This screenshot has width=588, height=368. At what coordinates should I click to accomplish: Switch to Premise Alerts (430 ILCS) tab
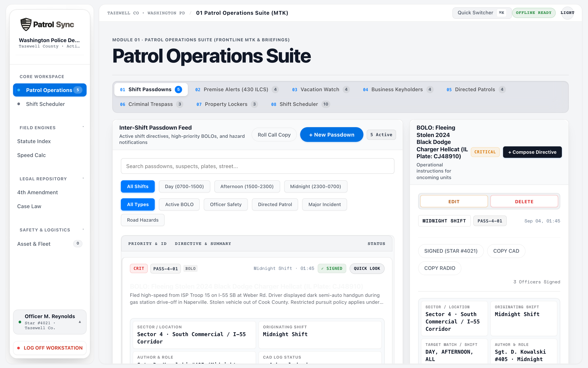(237, 90)
